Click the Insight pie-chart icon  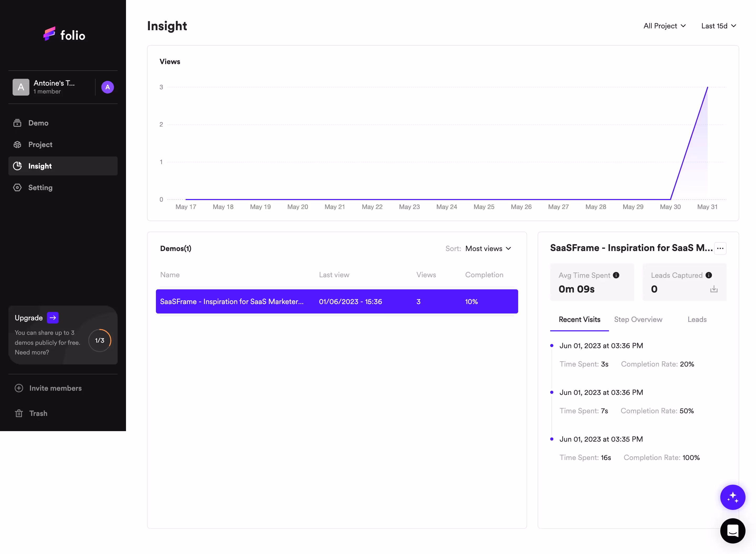click(x=17, y=166)
